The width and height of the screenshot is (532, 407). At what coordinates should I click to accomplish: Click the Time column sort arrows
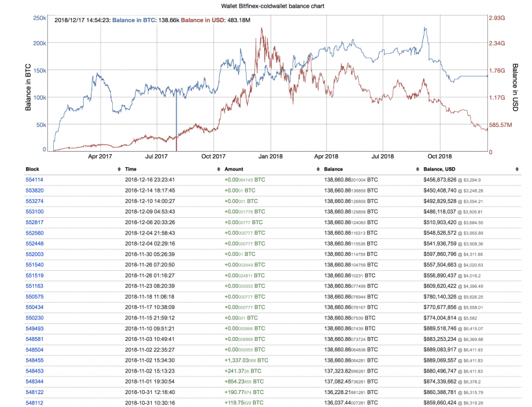[218, 169]
